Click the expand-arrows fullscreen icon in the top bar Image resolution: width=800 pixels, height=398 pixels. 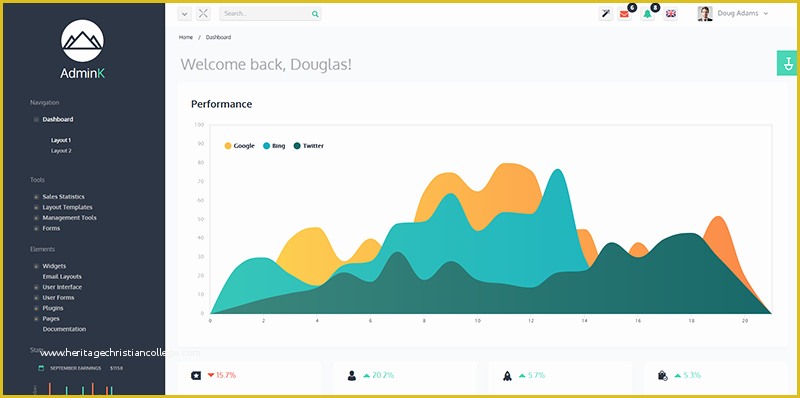tap(203, 14)
